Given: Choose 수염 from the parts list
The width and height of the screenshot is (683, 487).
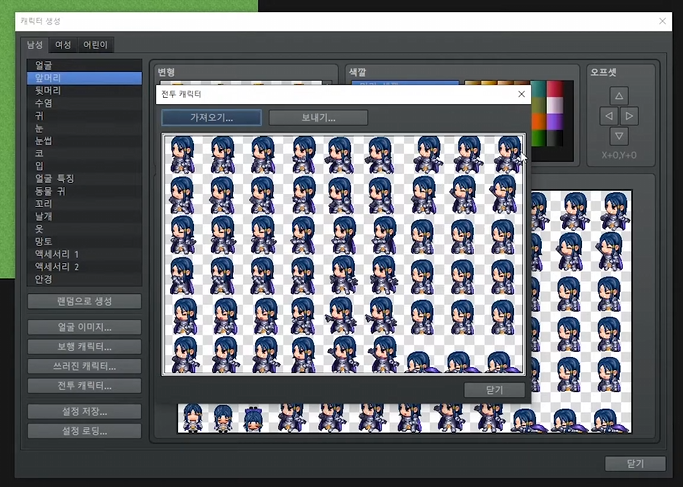Looking at the screenshot, I should 85,103.
